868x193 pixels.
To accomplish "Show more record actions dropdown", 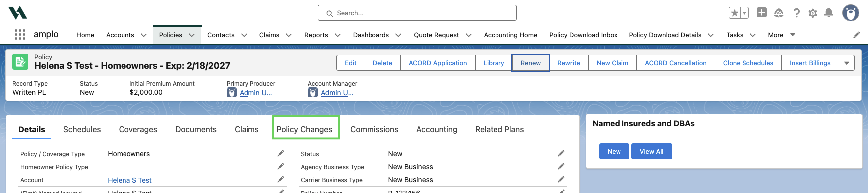I will 847,63.
